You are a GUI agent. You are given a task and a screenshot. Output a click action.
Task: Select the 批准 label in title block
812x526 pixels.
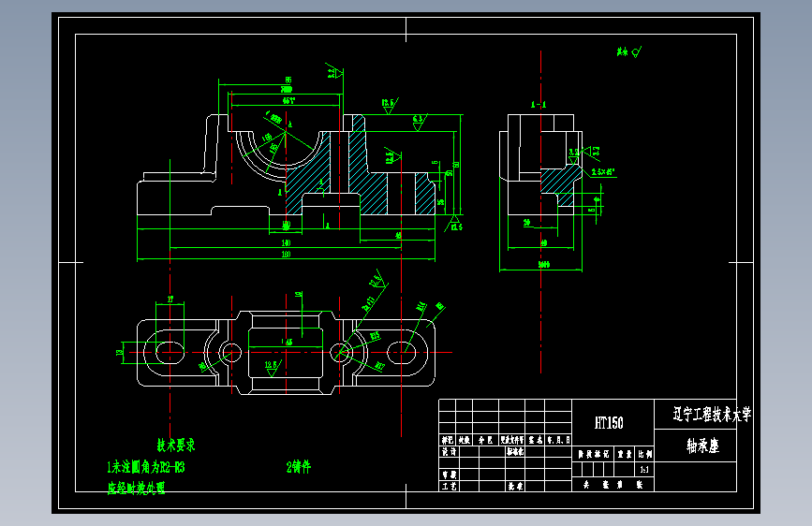coord(515,486)
